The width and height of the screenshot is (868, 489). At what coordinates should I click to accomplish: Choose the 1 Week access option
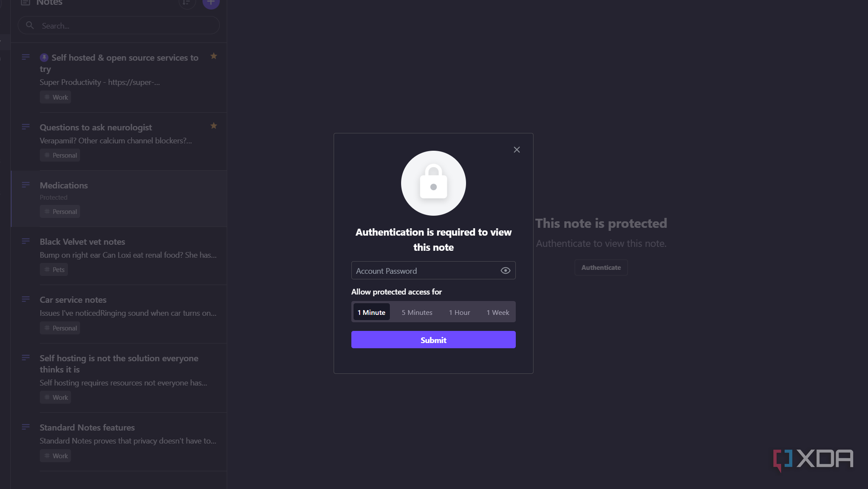pos(498,312)
